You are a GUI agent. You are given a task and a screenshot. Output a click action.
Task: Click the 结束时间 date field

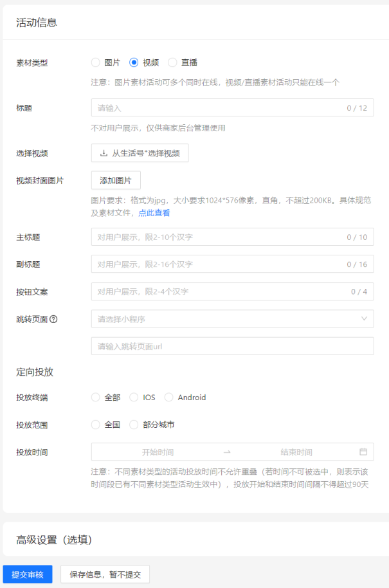(x=296, y=452)
